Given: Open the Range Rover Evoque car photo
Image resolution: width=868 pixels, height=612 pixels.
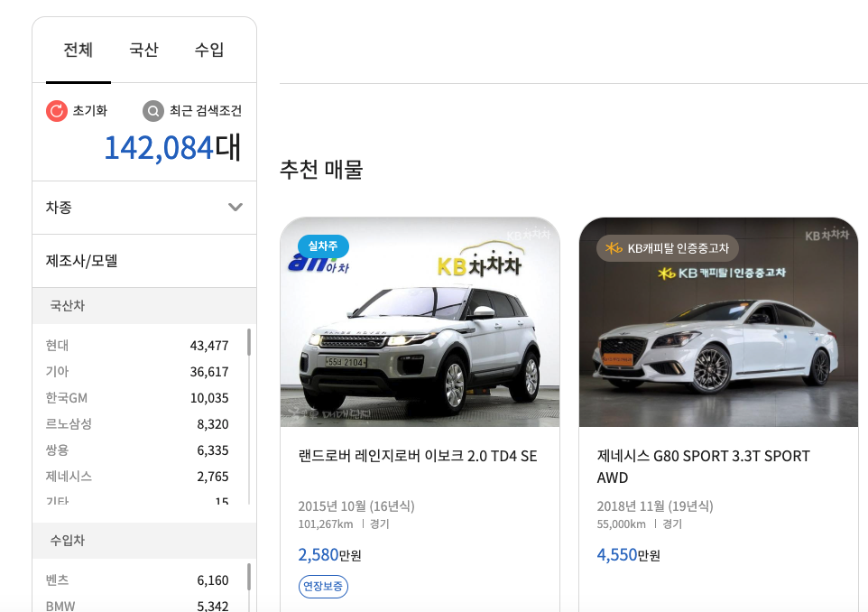Looking at the screenshot, I should (420, 322).
